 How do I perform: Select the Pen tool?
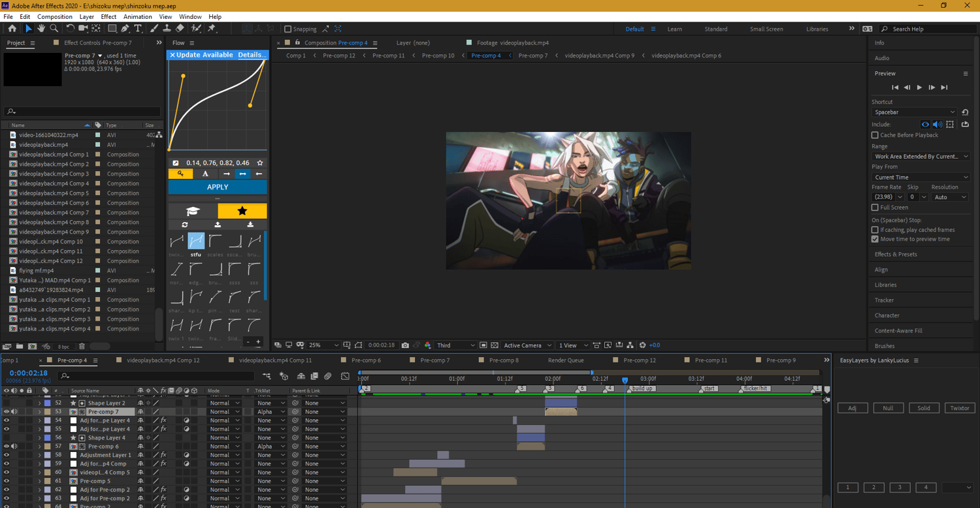click(x=125, y=29)
